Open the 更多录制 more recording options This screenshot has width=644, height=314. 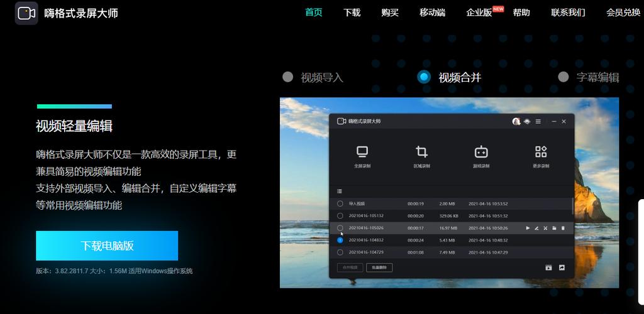(x=541, y=157)
